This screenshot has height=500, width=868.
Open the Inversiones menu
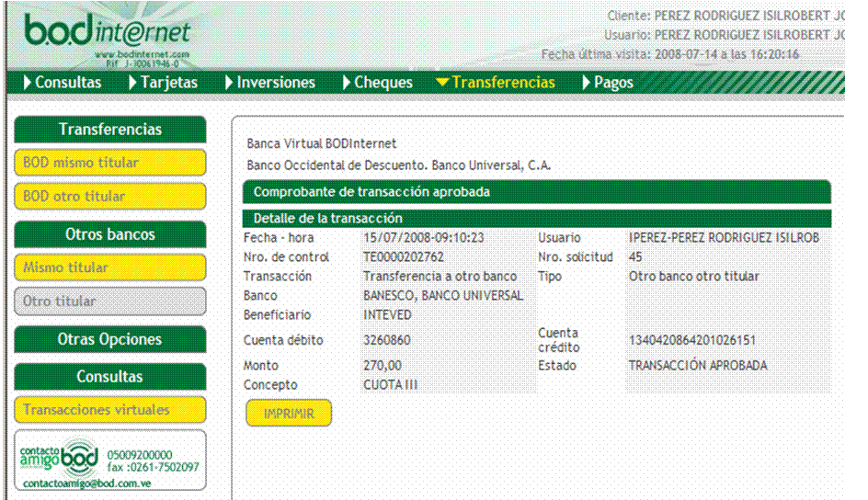276,83
